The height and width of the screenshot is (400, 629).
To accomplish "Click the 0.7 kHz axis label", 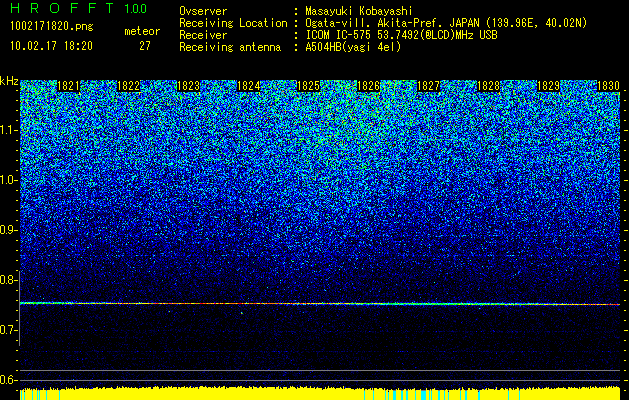I will [9, 330].
